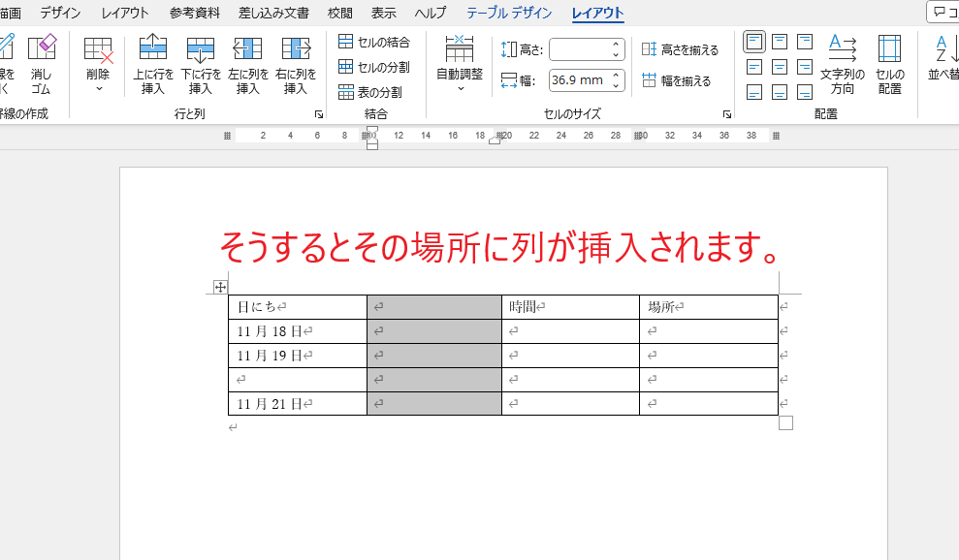Click the 時間 header cell
The image size is (959, 560).
click(570, 307)
